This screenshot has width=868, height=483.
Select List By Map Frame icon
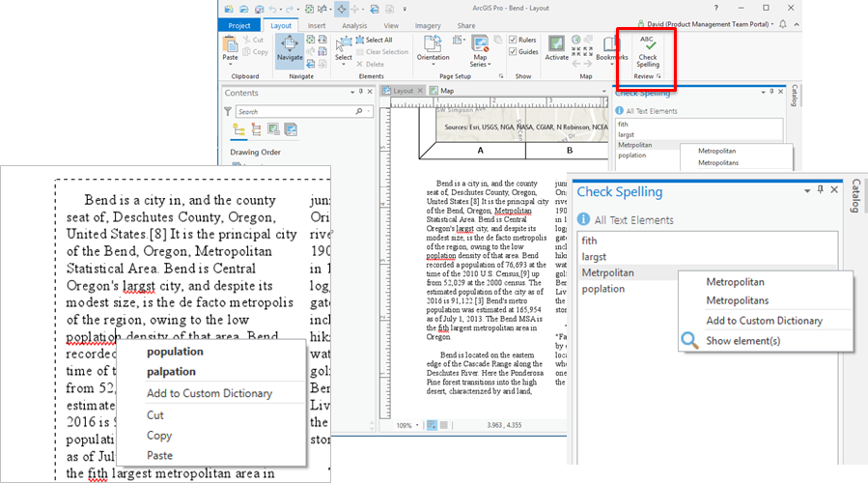coord(273,129)
